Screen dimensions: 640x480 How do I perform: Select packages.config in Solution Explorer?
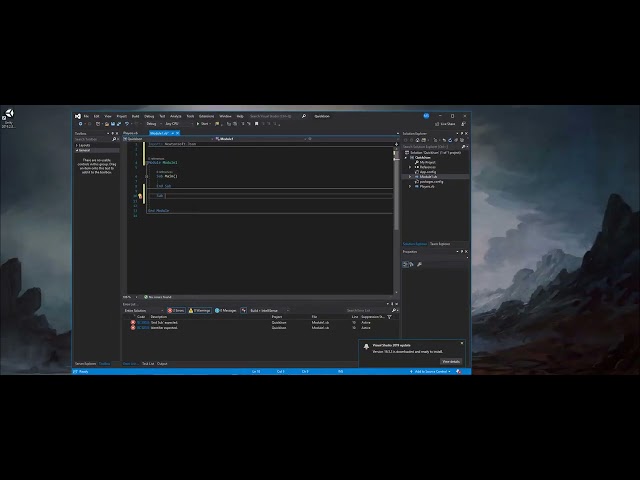point(431,182)
